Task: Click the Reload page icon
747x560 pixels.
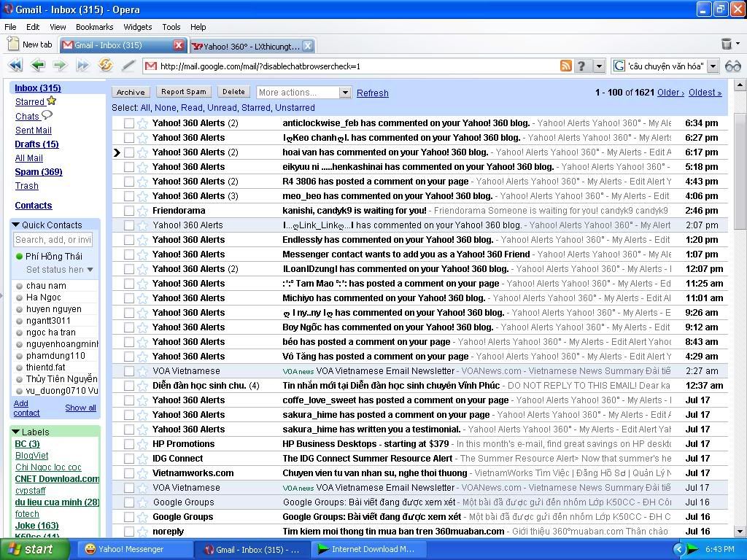Action: 106,65
